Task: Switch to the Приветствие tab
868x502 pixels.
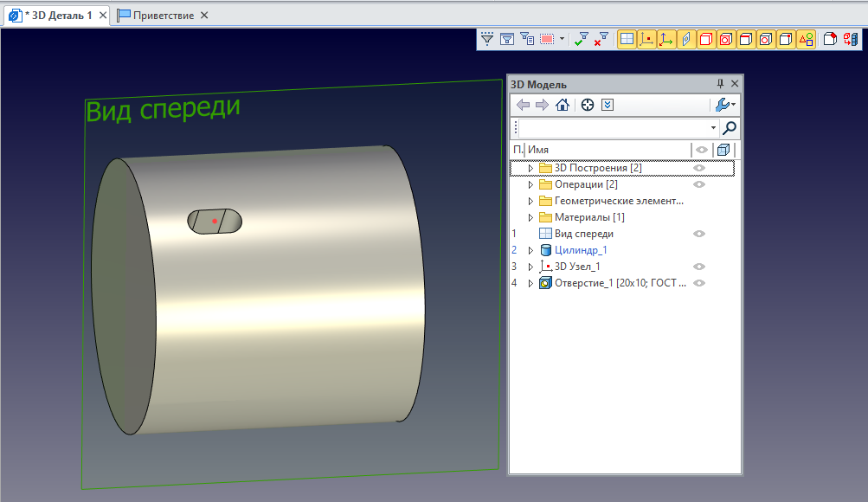Action: [x=164, y=16]
